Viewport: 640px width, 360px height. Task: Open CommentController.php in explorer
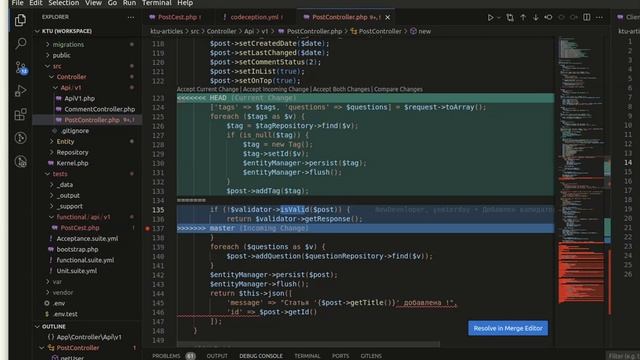(99, 109)
